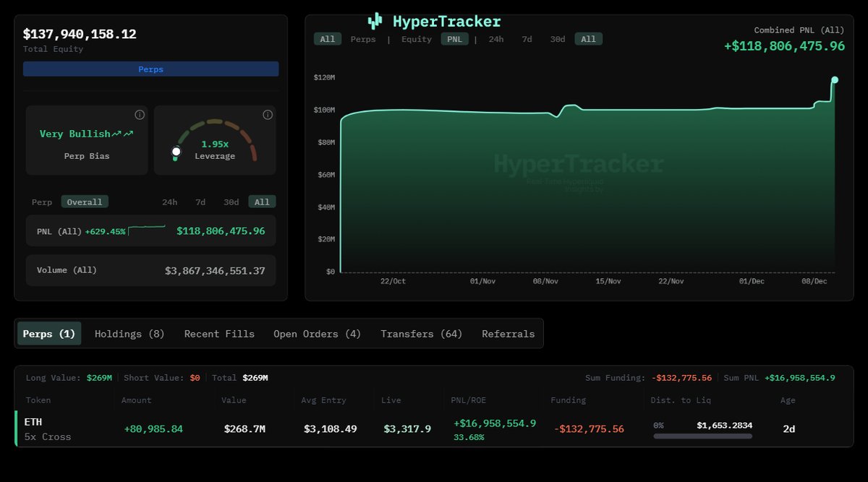Toggle the Perp view in stats panel
Image resolution: width=868 pixels, height=482 pixels.
[42, 202]
